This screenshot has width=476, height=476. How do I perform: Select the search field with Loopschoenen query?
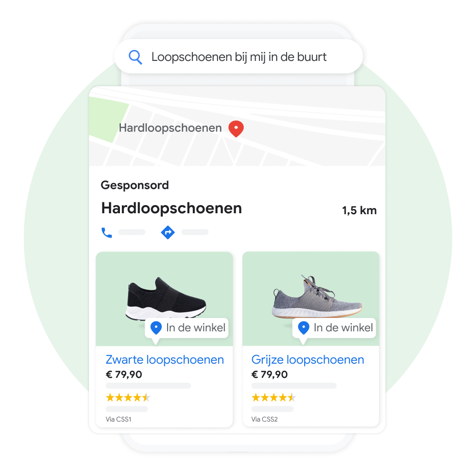238,57
